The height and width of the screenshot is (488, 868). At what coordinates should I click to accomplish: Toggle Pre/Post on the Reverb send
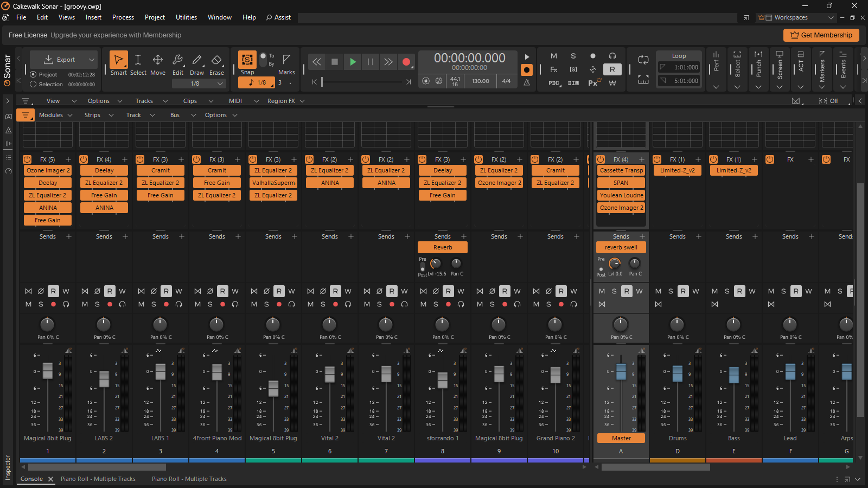(x=423, y=267)
